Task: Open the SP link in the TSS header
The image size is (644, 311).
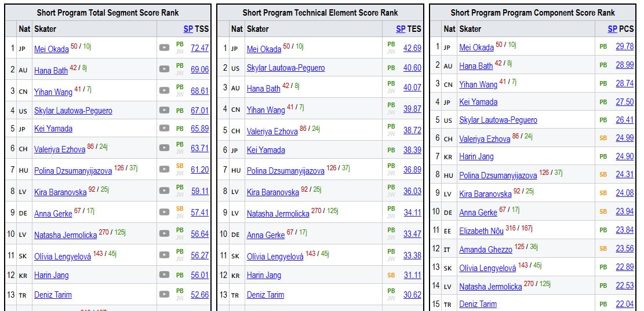Action: tap(188, 29)
